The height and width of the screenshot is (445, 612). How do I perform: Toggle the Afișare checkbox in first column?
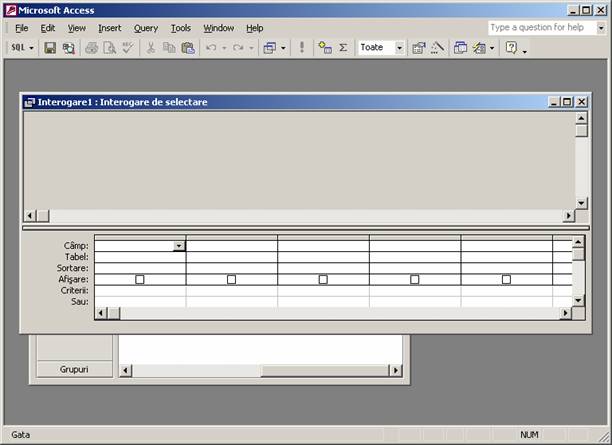[140, 280]
